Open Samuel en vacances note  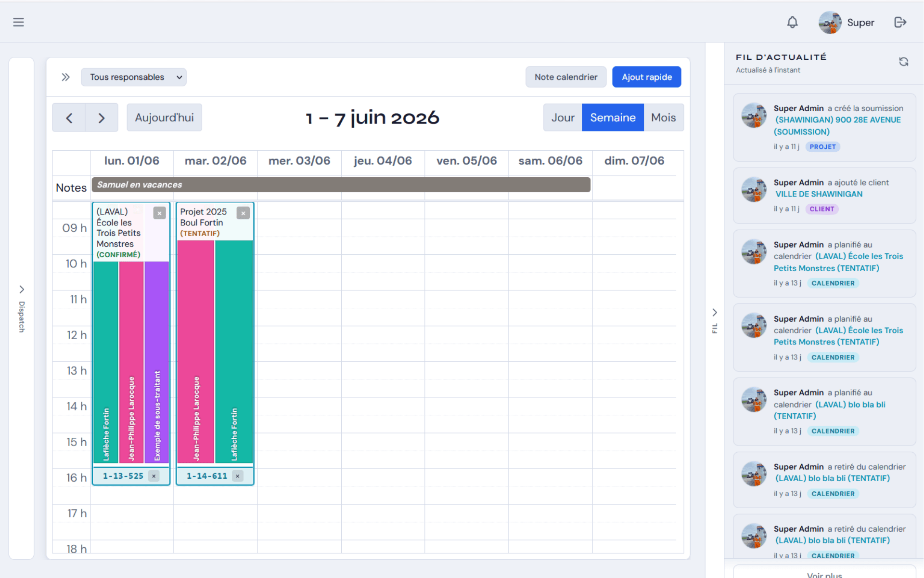(x=341, y=184)
